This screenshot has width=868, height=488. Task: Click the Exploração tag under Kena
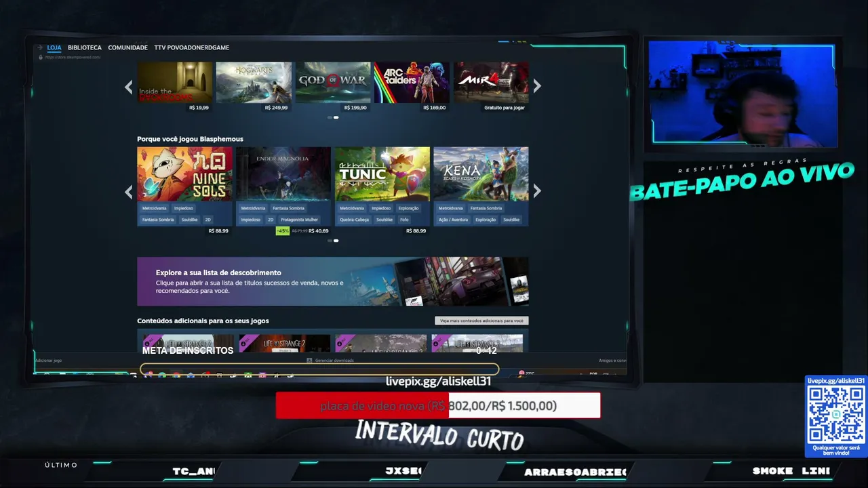pos(486,220)
